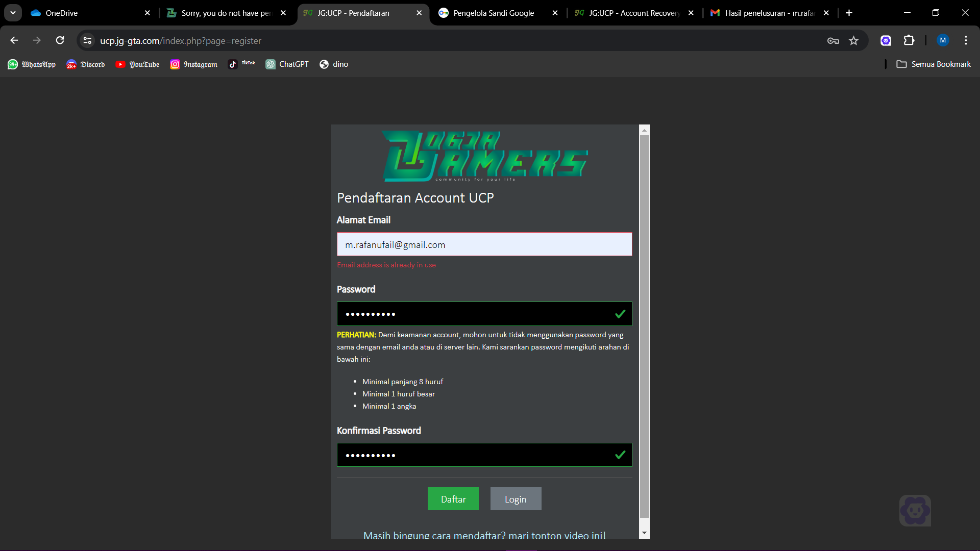Focus the Alamat Email input field
The image size is (980, 551).
pos(484,244)
